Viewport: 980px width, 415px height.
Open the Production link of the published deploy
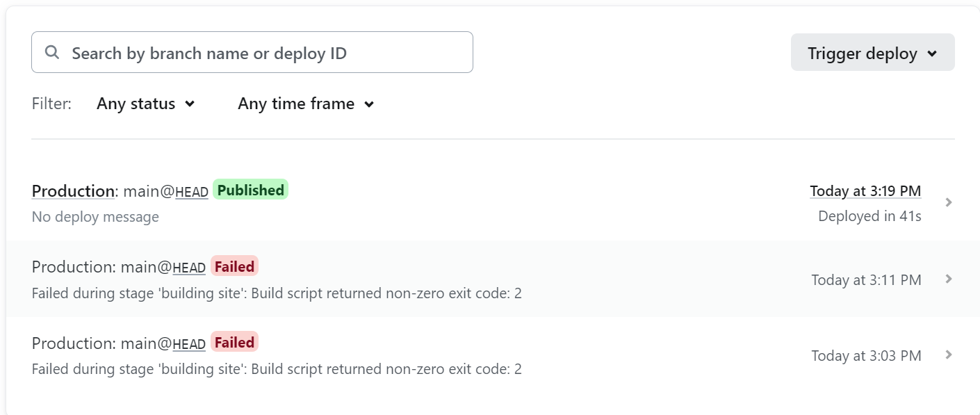pos(73,191)
